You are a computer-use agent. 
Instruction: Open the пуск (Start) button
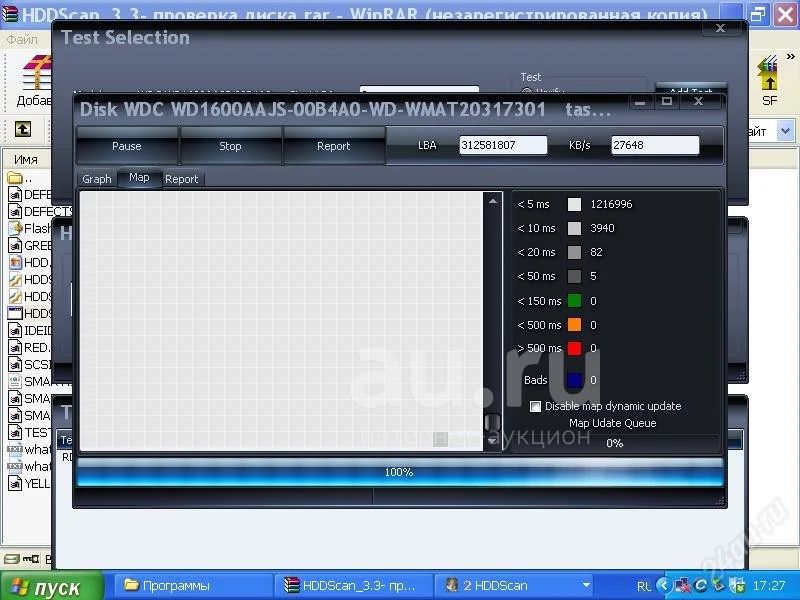[x=52, y=586]
